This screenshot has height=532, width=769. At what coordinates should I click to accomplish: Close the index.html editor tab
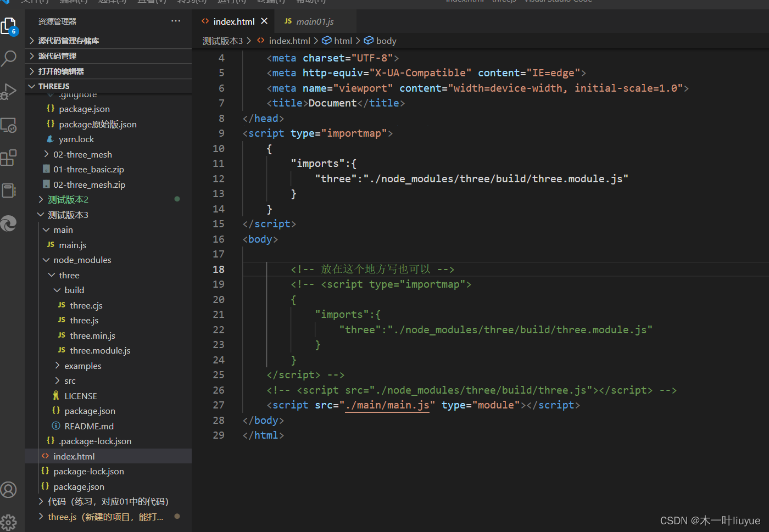(x=264, y=21)
